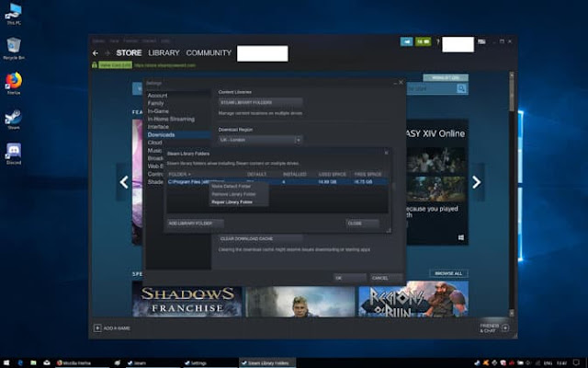The image size is (588, 368).
Task: Show previous featured game with left arrow
Action: pyautogui.click(x=124, y=182)
